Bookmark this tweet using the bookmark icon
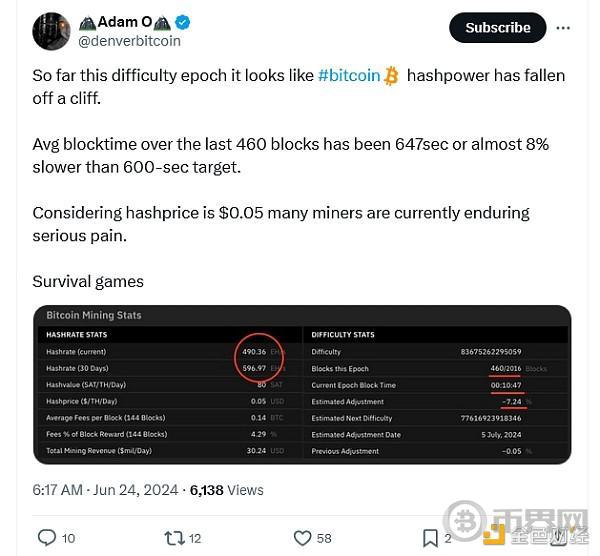This screenshot has height=556, width=600. [x=430, y=537]
